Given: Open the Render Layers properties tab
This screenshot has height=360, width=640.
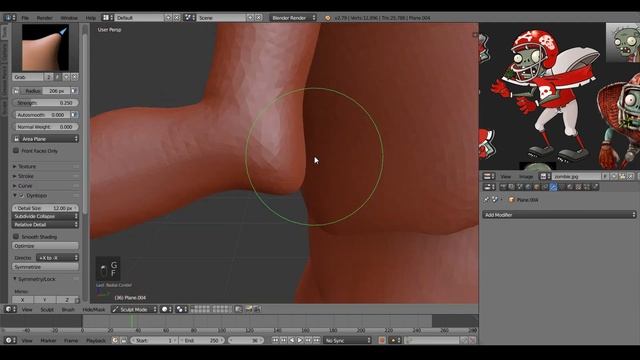Looking at the screenshot, I should coord(511,187).
